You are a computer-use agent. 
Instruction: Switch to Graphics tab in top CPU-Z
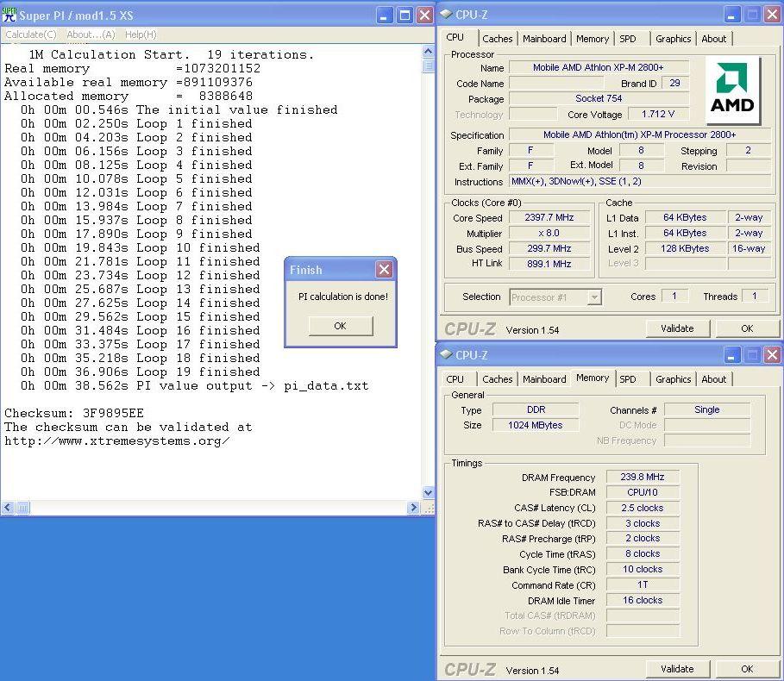point(673,39)
